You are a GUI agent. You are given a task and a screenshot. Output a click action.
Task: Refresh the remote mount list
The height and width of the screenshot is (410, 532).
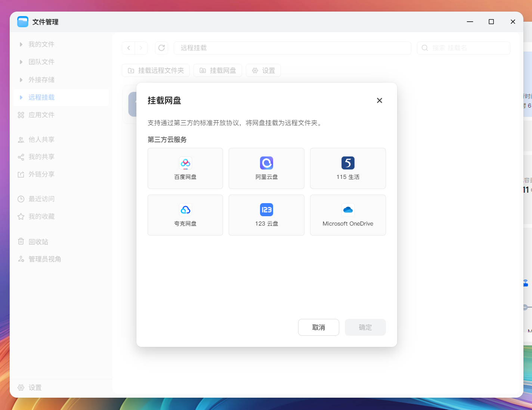161,48
